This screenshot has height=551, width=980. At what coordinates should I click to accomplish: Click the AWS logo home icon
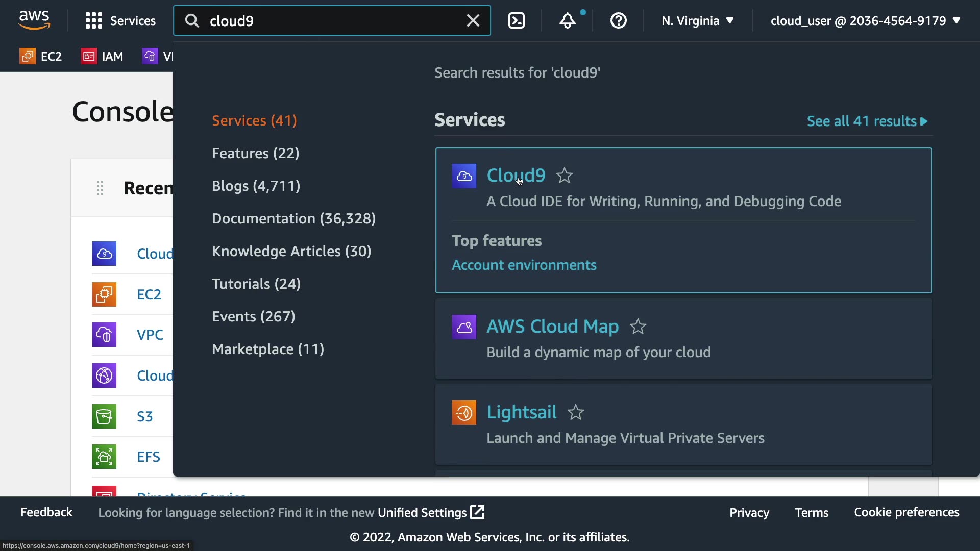[34, 20]
